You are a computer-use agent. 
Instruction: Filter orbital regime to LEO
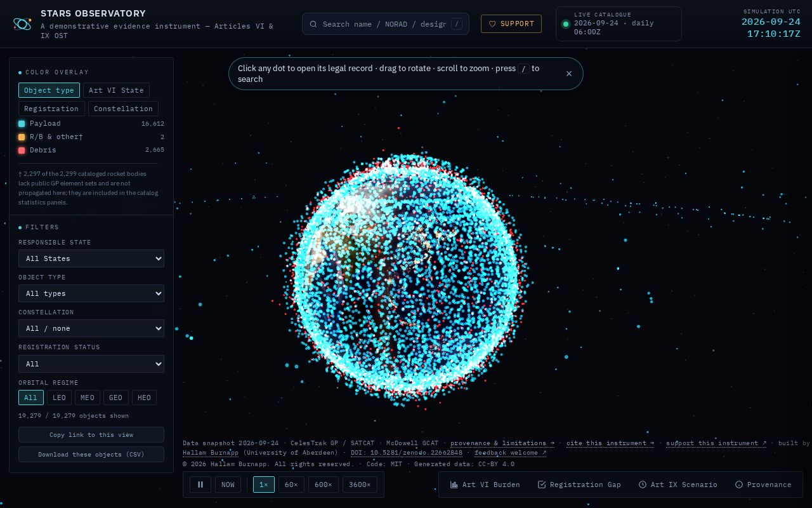(x=59, y=398)
